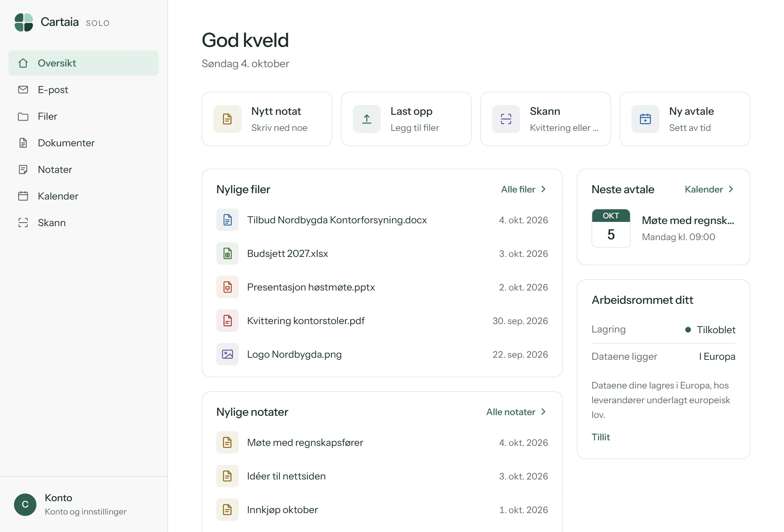
Task: Click the round C account avatar
Action: click(x=25, y=505)
